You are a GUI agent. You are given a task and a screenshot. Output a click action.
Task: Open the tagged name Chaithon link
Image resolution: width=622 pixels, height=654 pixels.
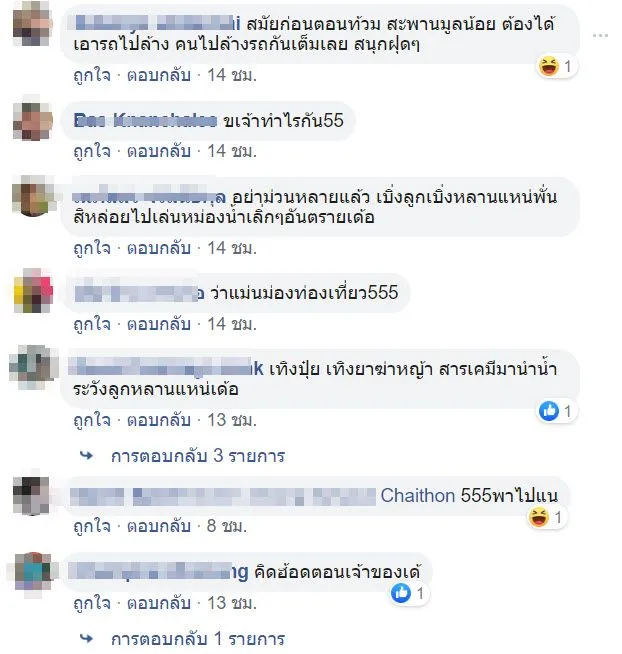click(418, 496)
